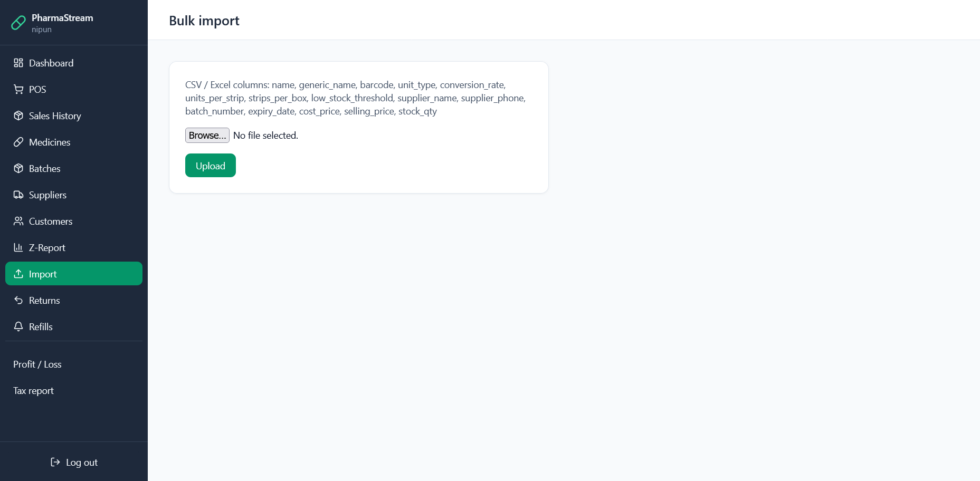Go to the Tax report page
Screen dimensions: 980x481
tap(34, 391)
